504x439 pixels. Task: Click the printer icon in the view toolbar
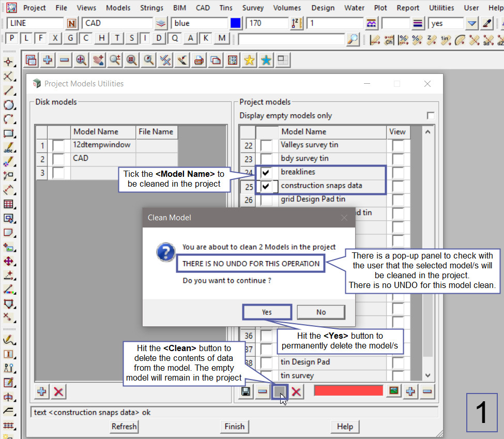pos(198,60)
